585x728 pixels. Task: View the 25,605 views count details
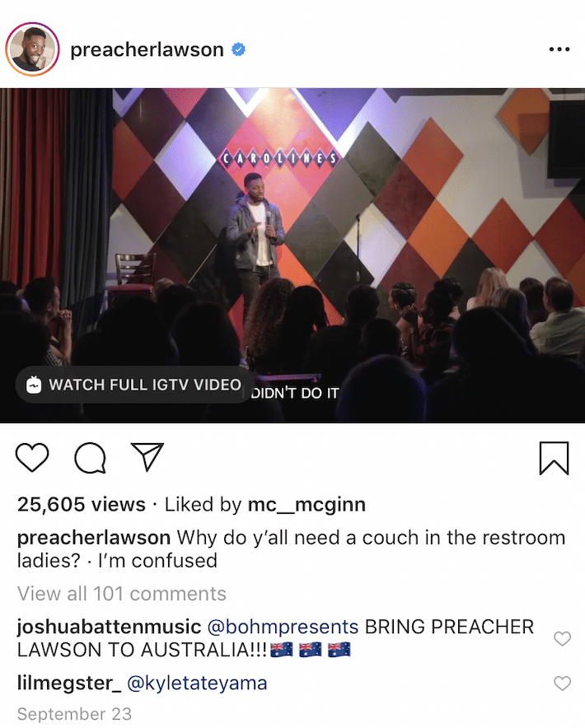(x=82, y=505)
